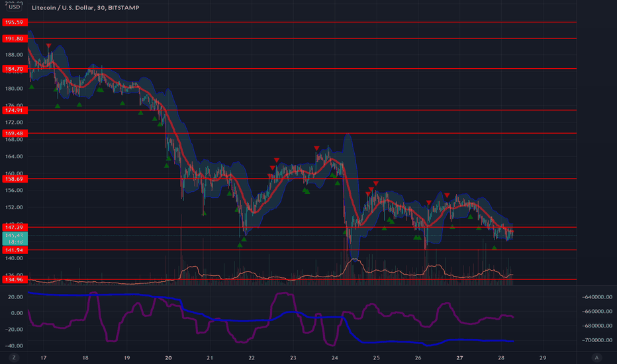Open the USD currency selector
Screen dimensions: 617x364
pos(14,7)
